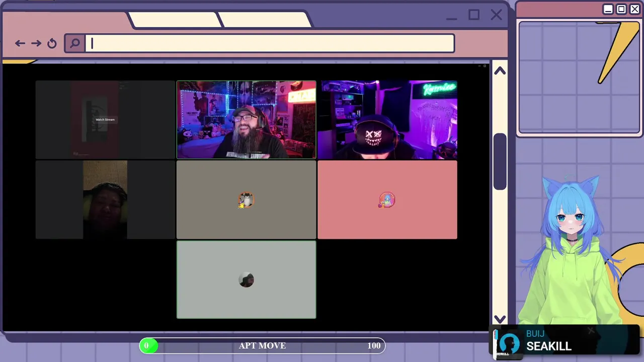The width and height of the screenshot is (644, 362).
Task: Maximize the main browser window
Action: [474, 15]
